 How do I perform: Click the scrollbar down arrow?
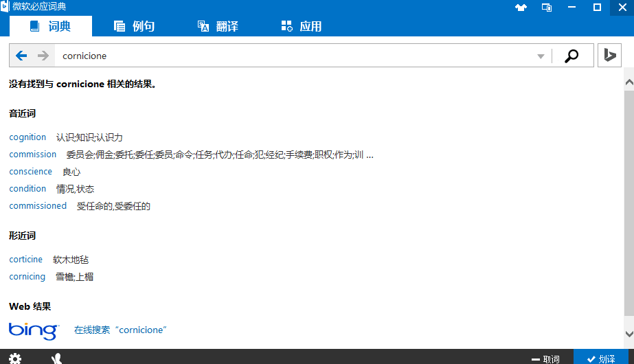pyautogui.click(x=629, y=334)
